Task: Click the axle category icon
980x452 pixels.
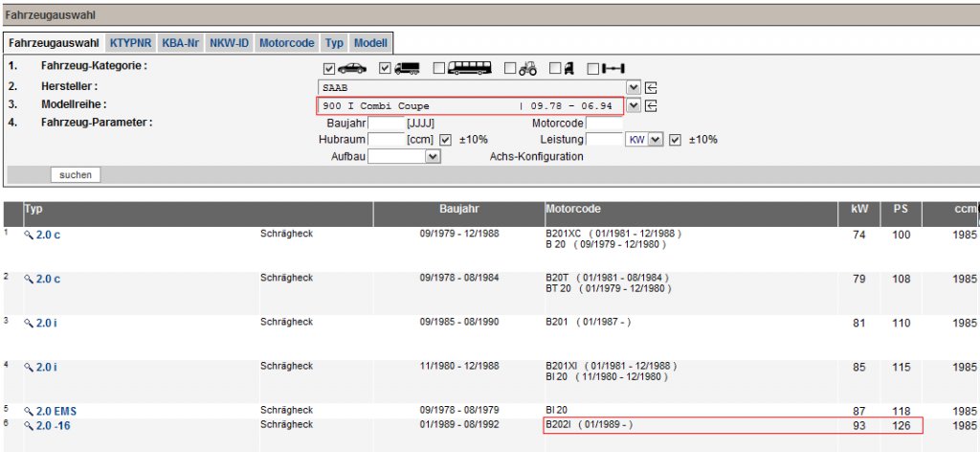Action: (x=613, y=69)
